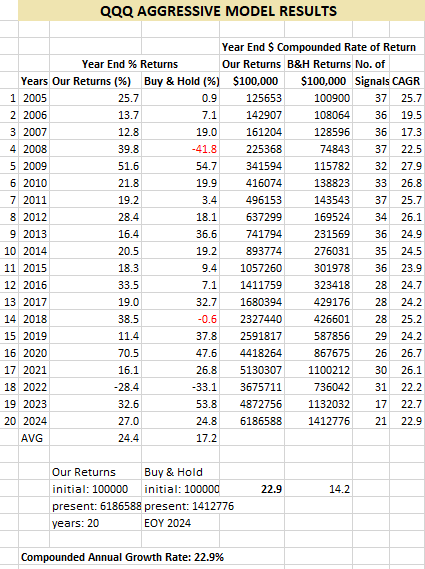The image size is (425, 569).
Task: Click the 6186588 compounded value for 2024
Action: coord(261,421)
